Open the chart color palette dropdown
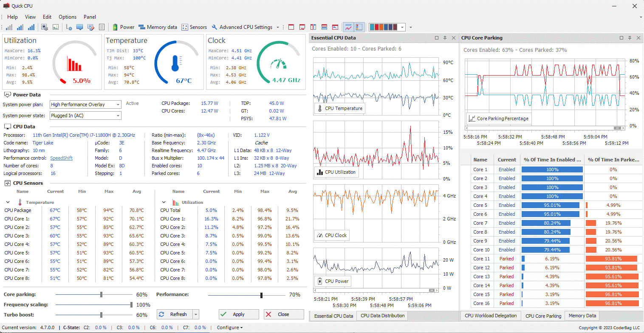This screenshot has height=333, width=644. tap(402, 27)
